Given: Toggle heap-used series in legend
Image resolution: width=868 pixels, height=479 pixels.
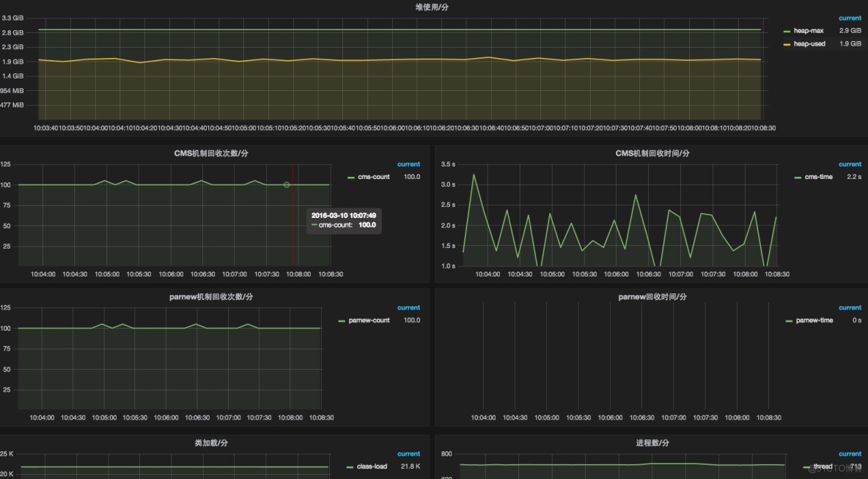Looking at the screenshot, I should (809, 44).
